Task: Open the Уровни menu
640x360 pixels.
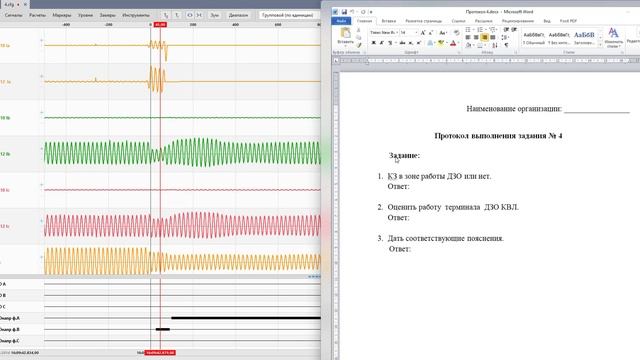Action: (x=85, y=15)
